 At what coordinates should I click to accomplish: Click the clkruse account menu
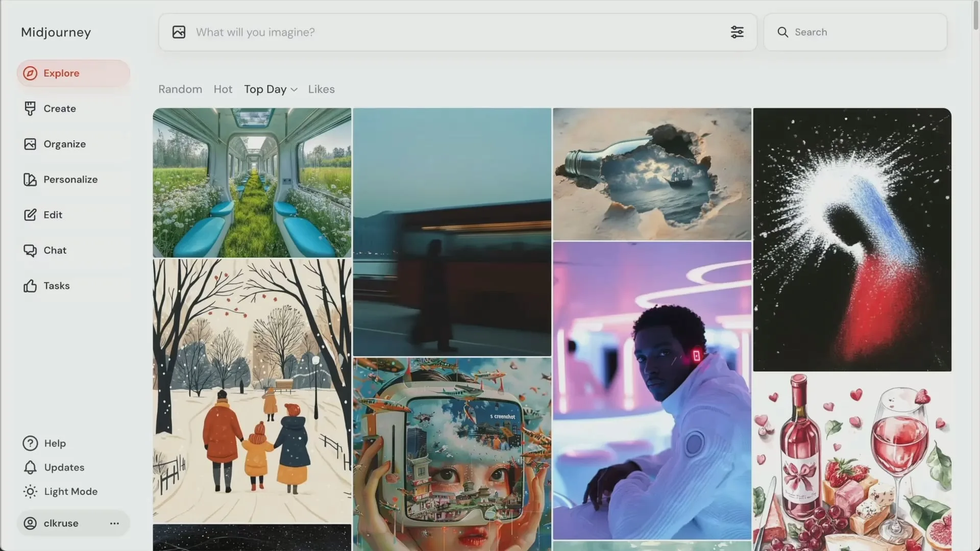115,522
